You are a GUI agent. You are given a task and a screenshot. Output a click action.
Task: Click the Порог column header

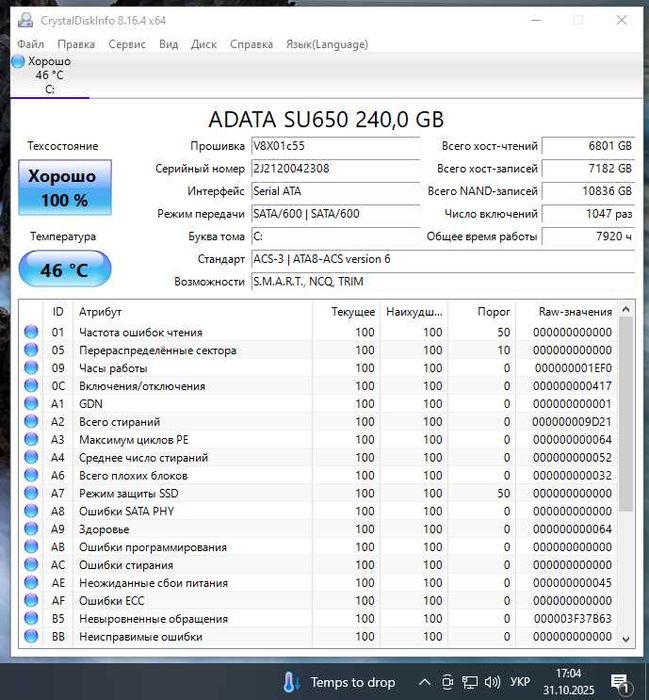[x=482, y=312]
